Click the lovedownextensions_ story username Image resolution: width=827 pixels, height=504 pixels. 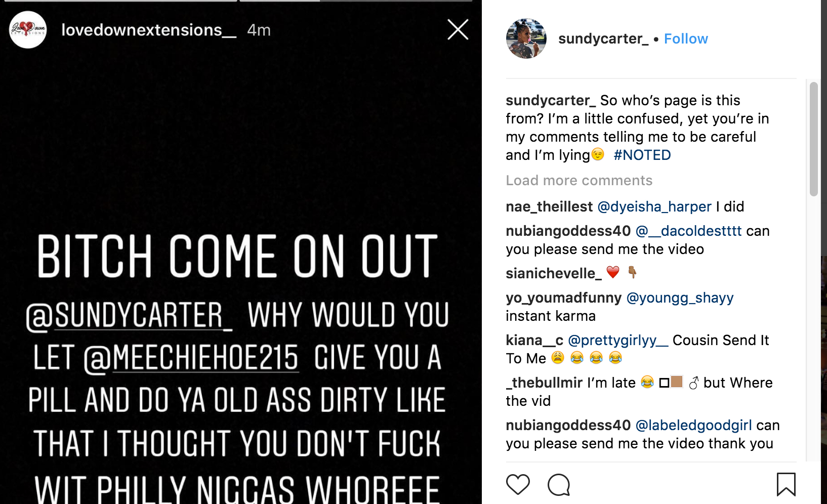click(x=149, y=30)
